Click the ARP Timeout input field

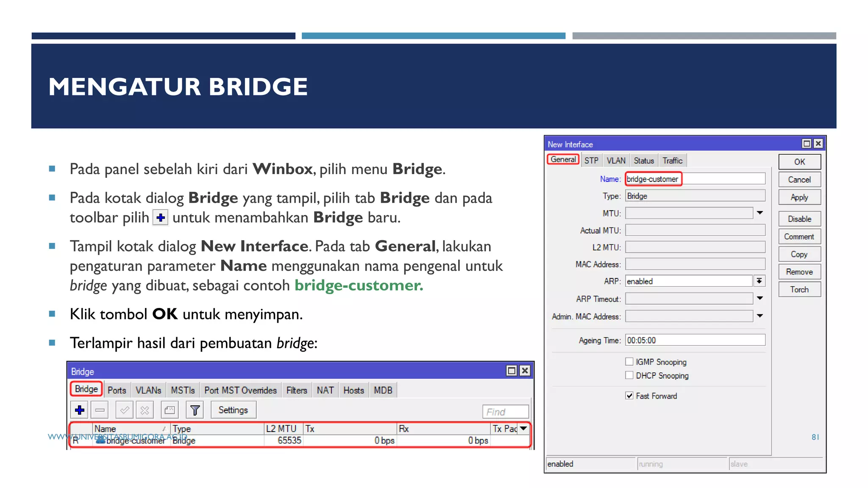689,299
